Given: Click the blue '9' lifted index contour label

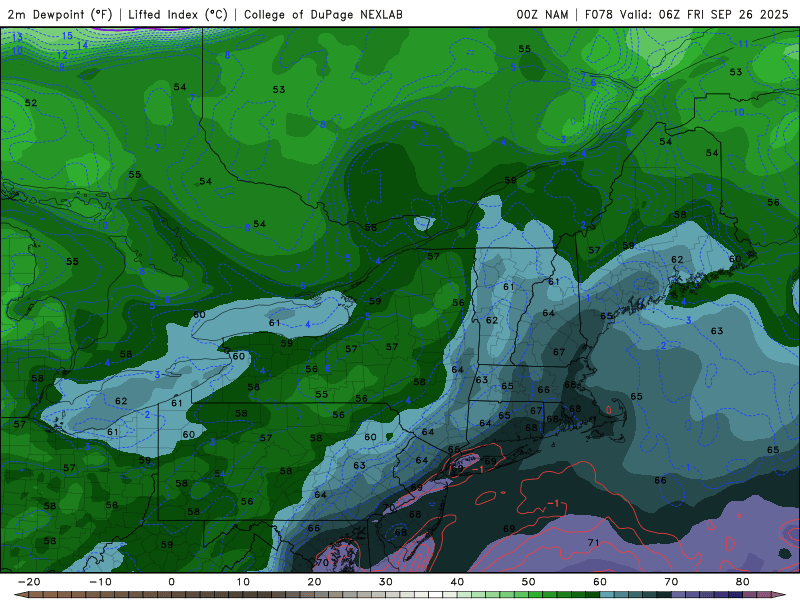Looking at the screenshot, I should [62, 67].
